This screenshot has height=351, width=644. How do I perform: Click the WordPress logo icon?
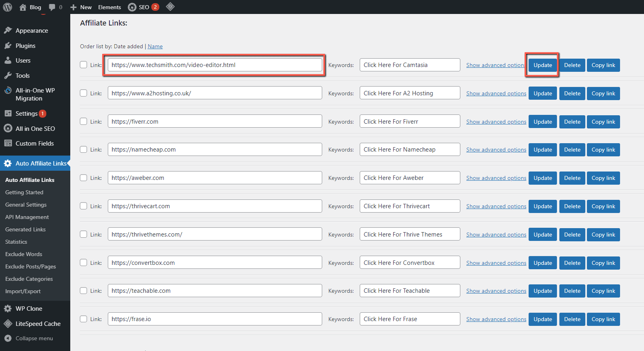coord(8,7)
